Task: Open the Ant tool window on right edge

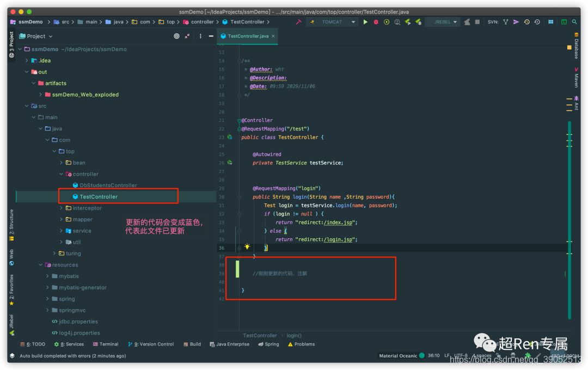Action: [x=577, y=103]
